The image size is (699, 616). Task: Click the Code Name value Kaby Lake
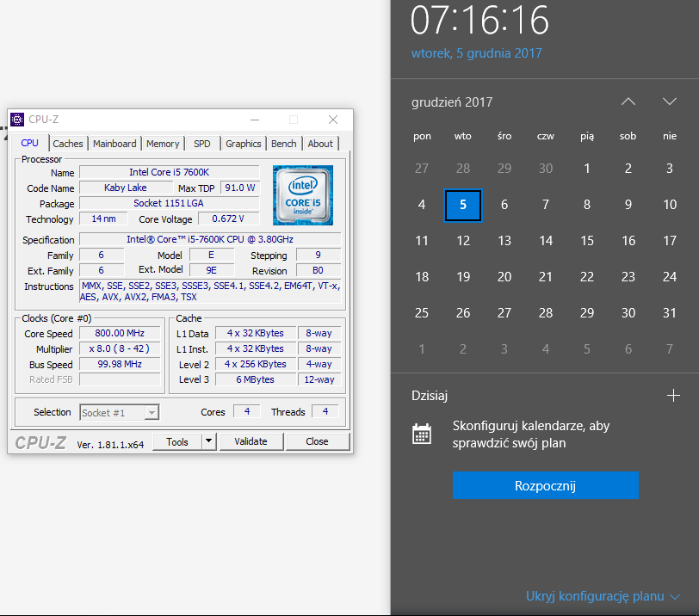click(125, 188)
